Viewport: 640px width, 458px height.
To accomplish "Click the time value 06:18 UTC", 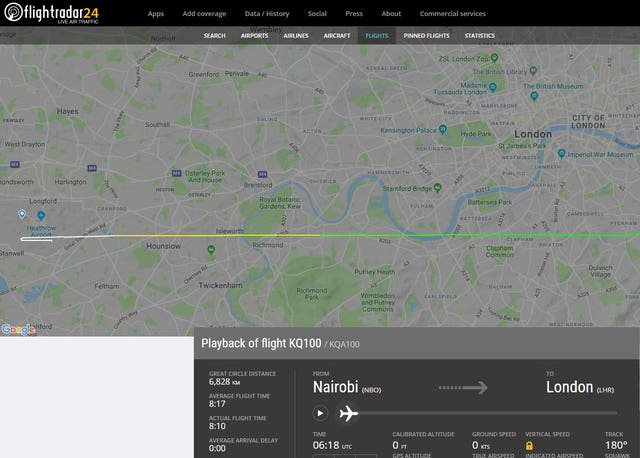I will pos(332,445).
